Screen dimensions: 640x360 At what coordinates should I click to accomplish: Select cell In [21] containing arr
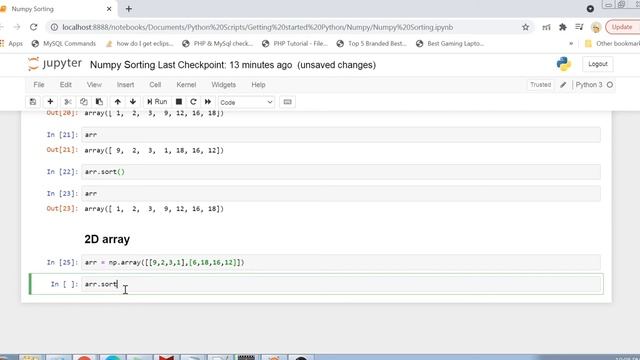pyautogui.click(x=341, y=135)
